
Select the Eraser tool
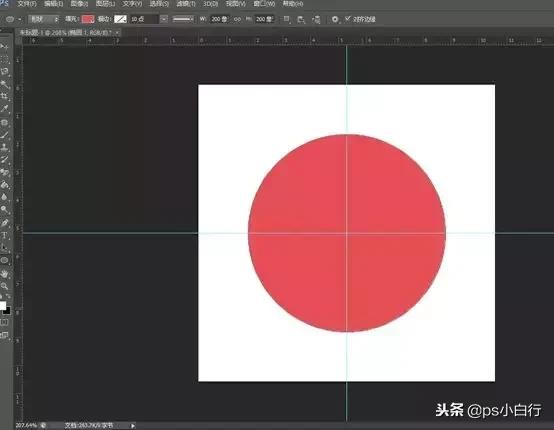pos(5,172)
